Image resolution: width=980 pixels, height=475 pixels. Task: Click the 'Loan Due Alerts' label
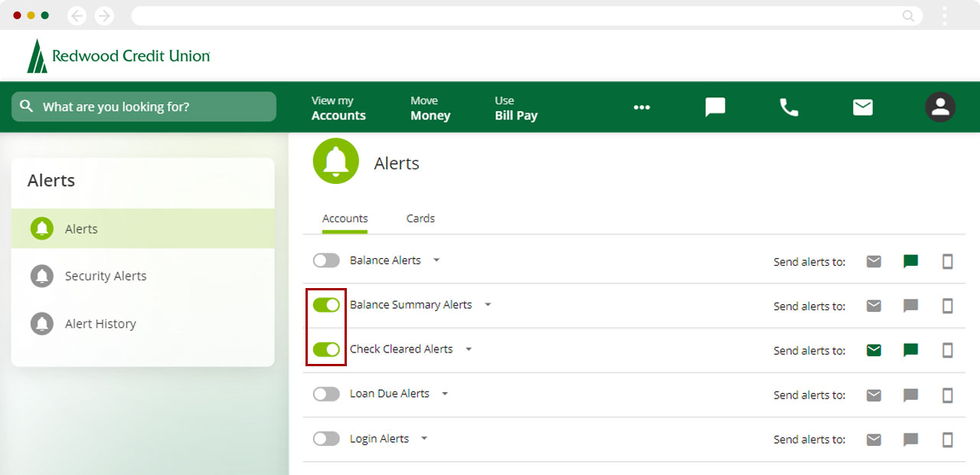pos(390,394)
